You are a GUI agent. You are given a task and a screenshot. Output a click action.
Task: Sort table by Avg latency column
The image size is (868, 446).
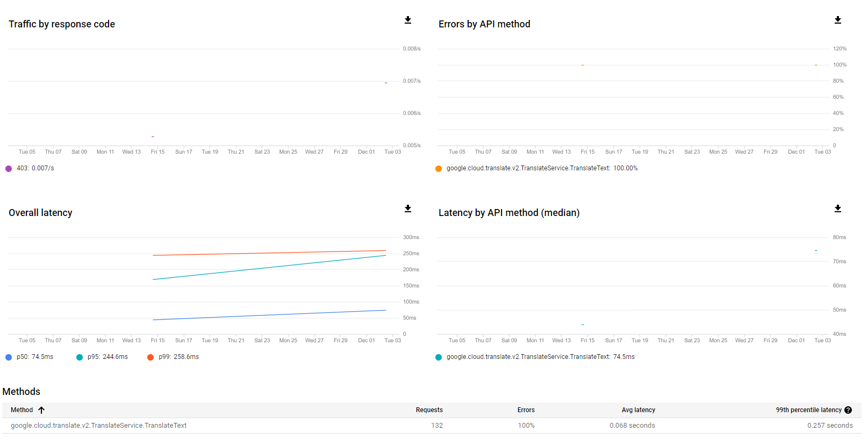(638, 410)
